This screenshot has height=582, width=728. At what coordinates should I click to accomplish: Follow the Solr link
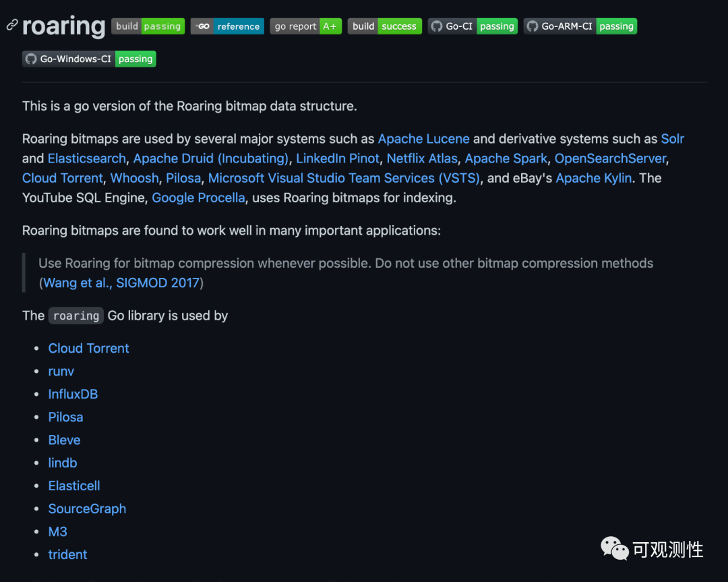672,139
